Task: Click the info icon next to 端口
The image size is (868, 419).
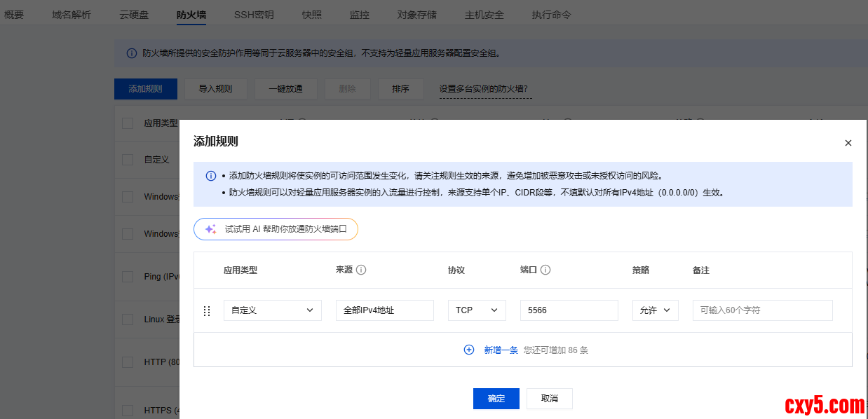Action: (545, 270)
